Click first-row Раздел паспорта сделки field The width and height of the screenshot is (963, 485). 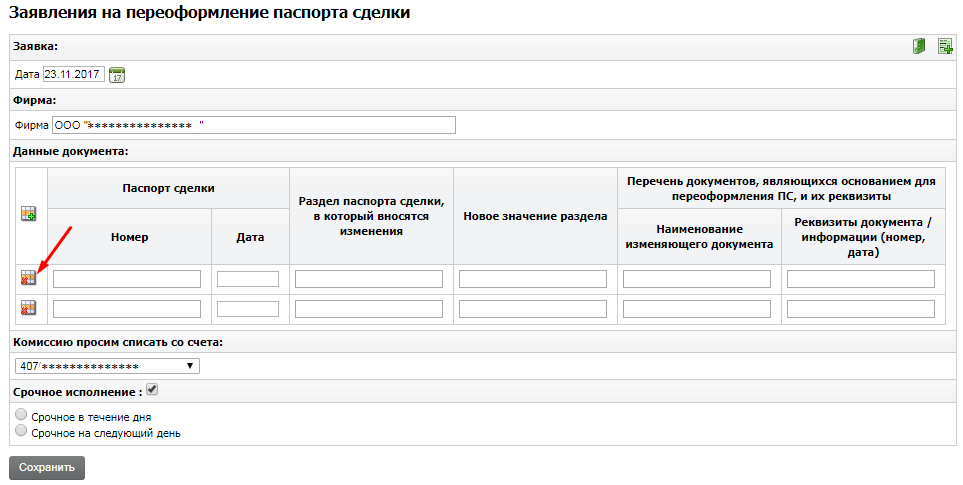(x=369, y=279)
